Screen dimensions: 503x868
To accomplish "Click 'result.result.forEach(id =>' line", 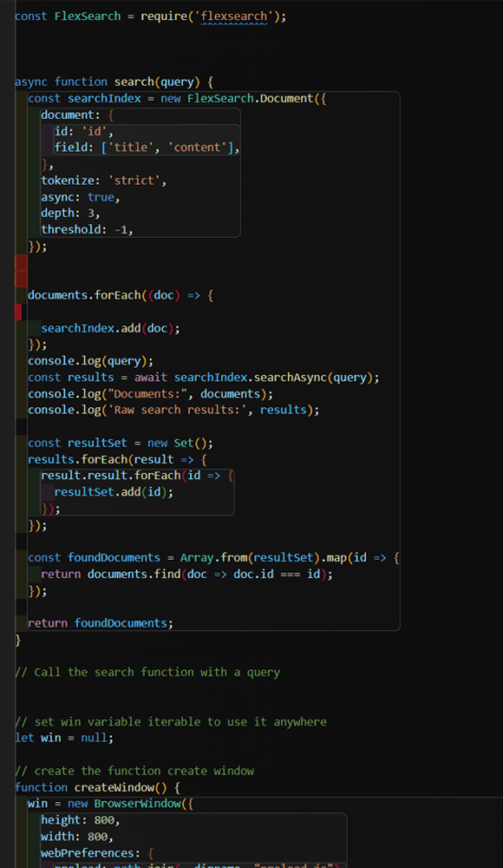I will pos(137,476).
